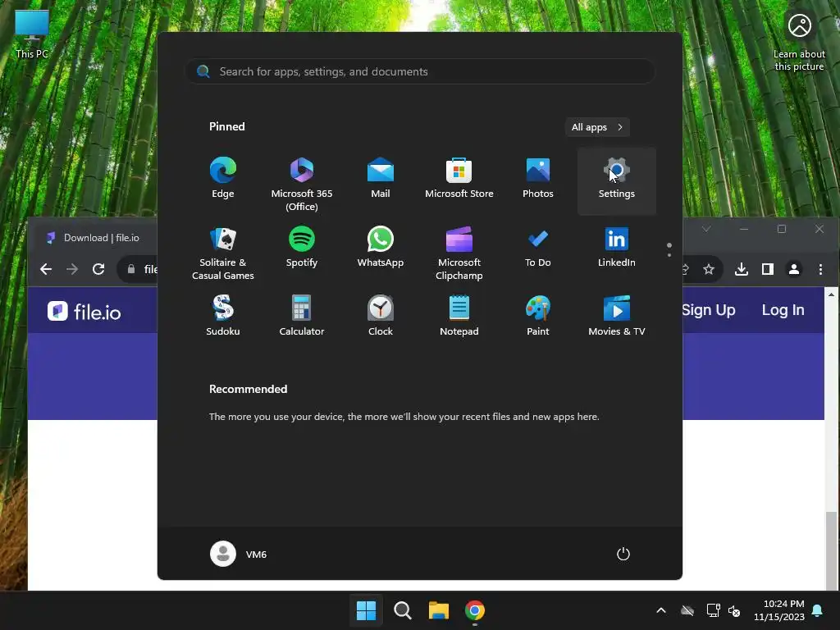This screenshot has height=630, width=840.
Task: Open Chrome tab search chevron
Action: 706,229
